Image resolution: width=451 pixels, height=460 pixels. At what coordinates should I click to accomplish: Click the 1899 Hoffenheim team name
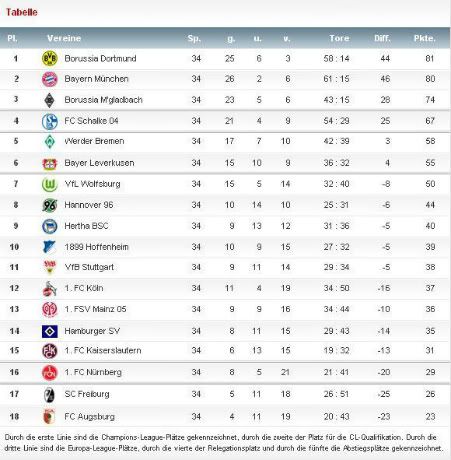(96, 247)
